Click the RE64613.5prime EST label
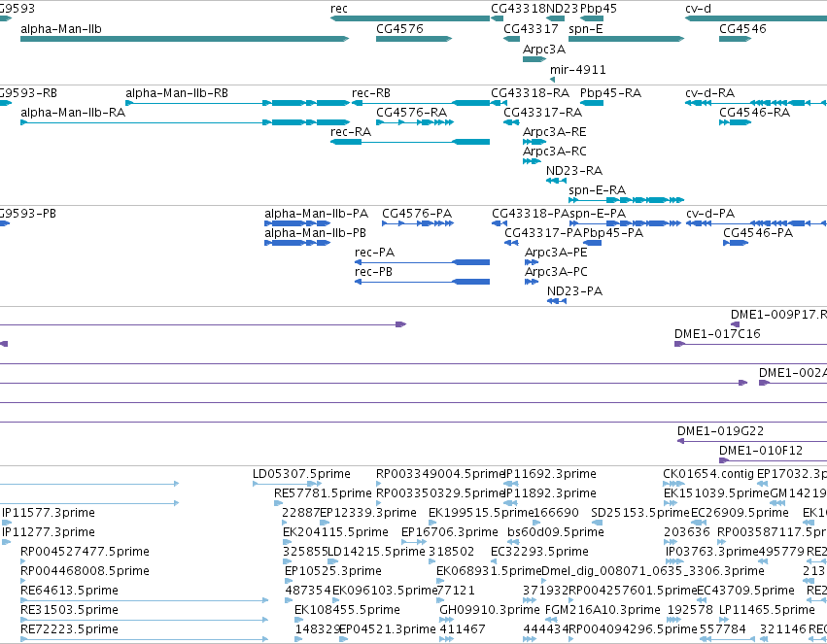Image resolution: width=827 pixels, height=644 pixels. click(69, 591)
